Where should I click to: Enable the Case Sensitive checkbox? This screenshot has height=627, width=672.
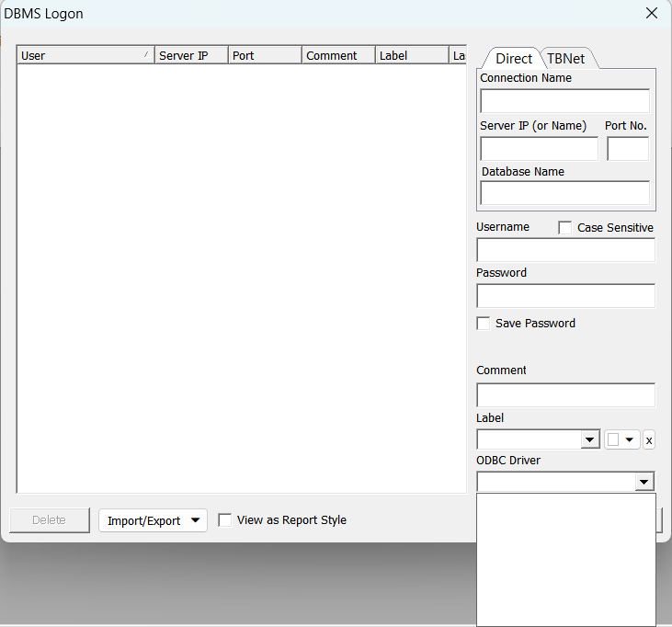[565, 227]
